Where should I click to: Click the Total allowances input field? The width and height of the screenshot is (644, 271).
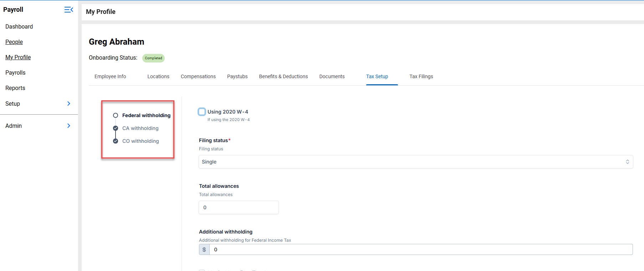(239, 207)
